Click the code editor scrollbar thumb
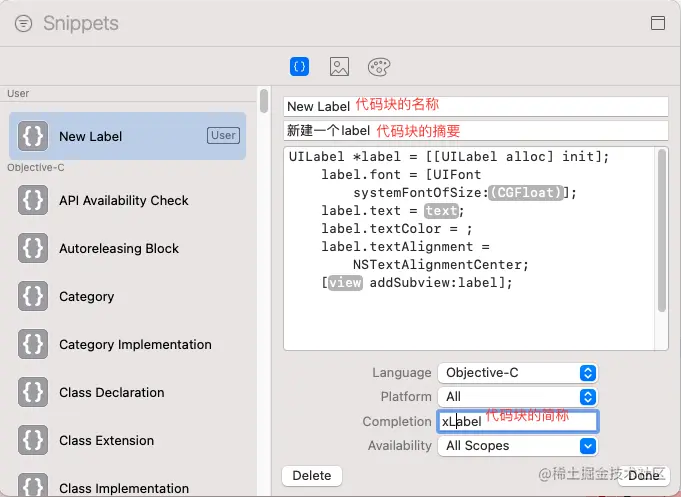The image size is (681, 497). (x=662, y=230)
